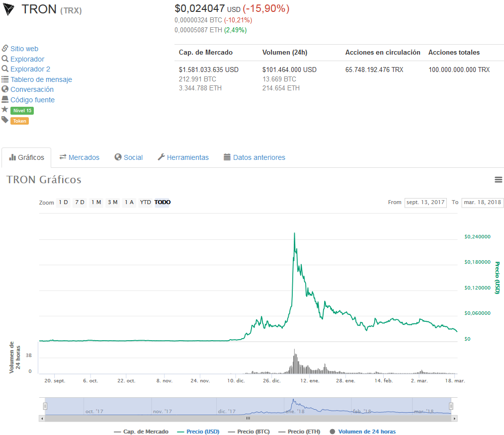Set chart zoom to TODO
The image size is (504, 435).
(163, 202)
